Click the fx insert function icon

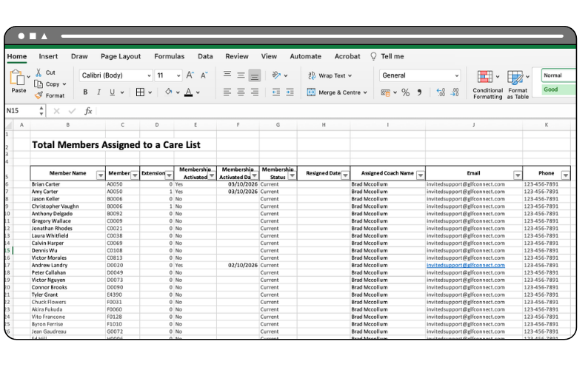tap(88, 111)
